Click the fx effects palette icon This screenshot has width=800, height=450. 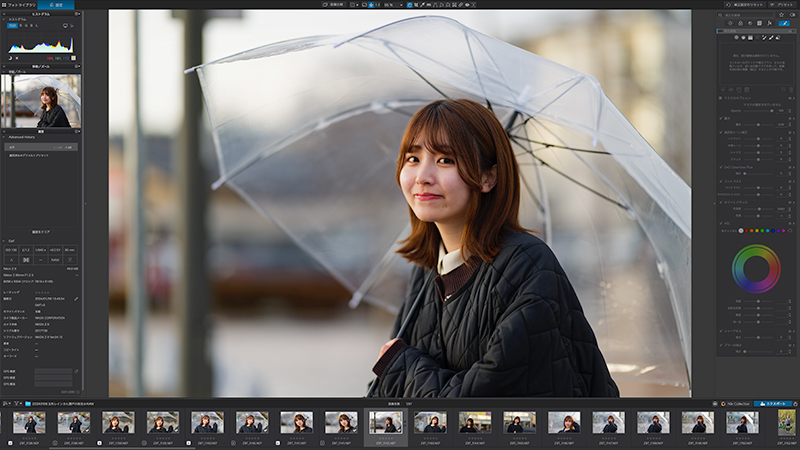point(769,23)
